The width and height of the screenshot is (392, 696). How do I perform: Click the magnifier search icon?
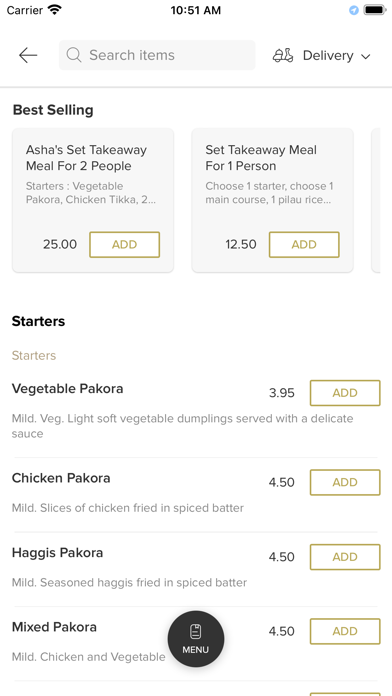[x=74, y=55]
